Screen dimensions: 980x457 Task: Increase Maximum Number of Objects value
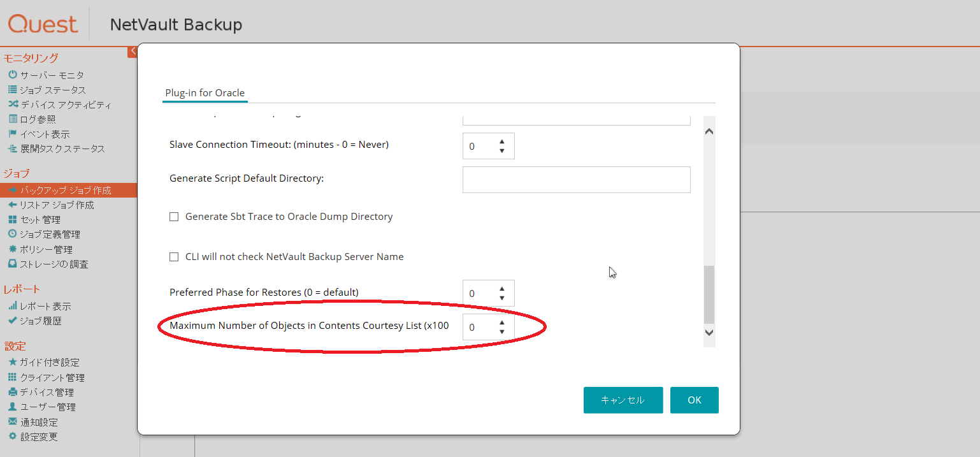[x=502, y=323]
